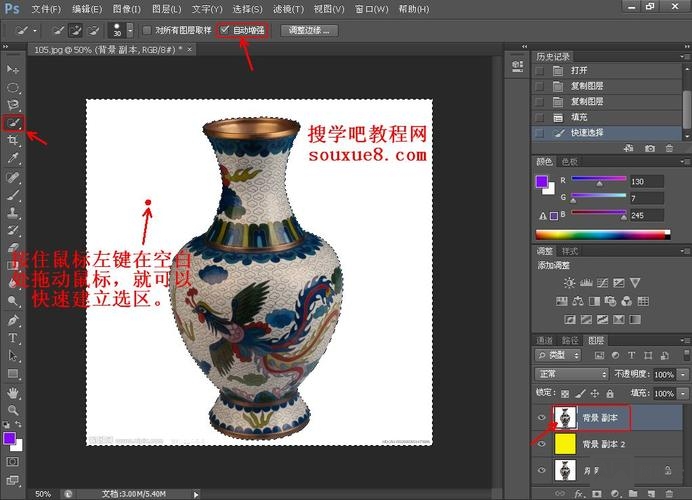Open status bar info arrow menu
The image size is (692, 500).
pos(196,494)
